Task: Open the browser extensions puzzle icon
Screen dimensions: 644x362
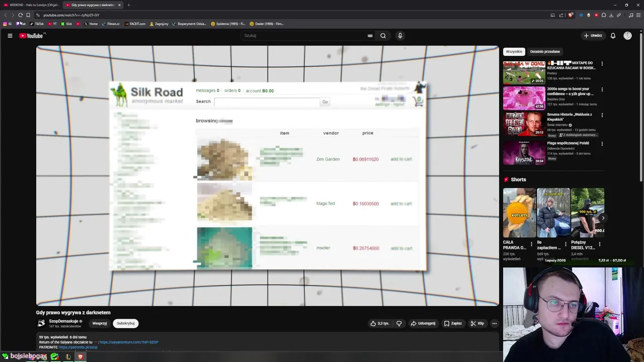Action: point(604,15)
